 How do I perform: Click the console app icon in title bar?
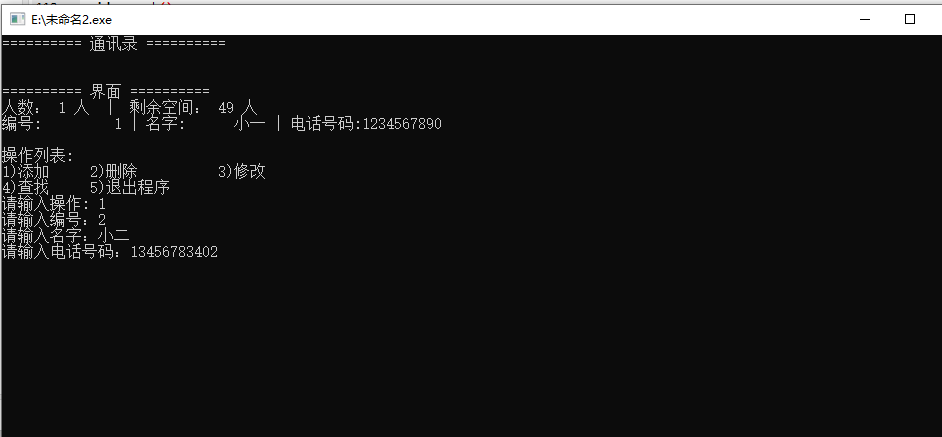pos(17,19)
